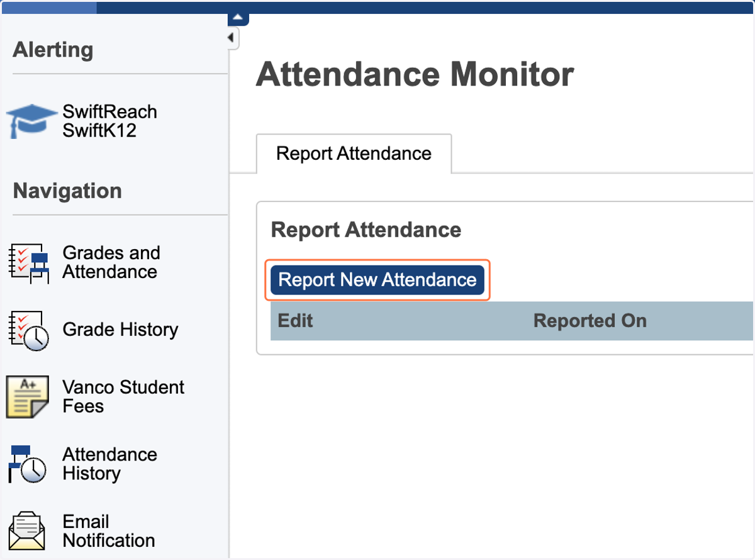Open the SwiftReach SwiftK12 link
Screen dimensions: 755x560
pos(109,121)
